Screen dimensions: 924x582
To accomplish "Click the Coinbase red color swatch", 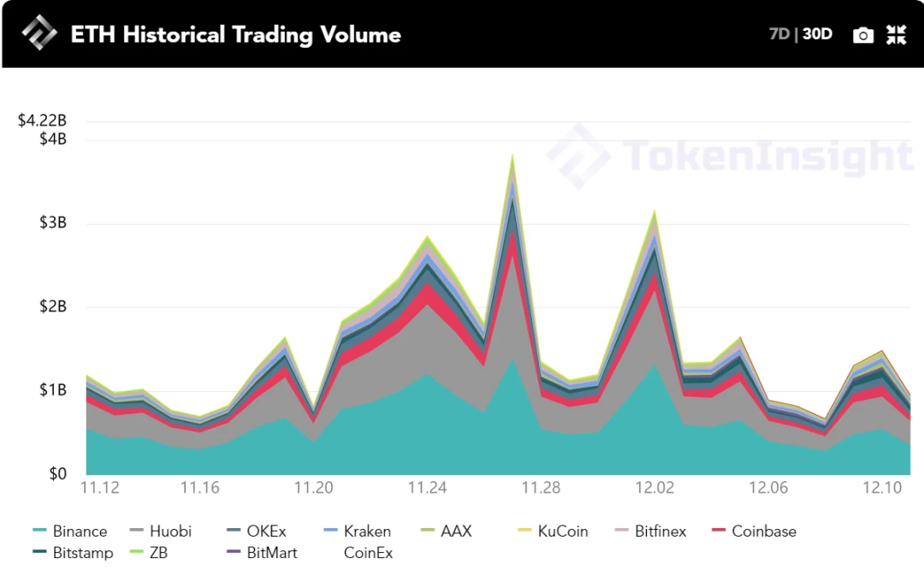I will [x=719, y=530].
